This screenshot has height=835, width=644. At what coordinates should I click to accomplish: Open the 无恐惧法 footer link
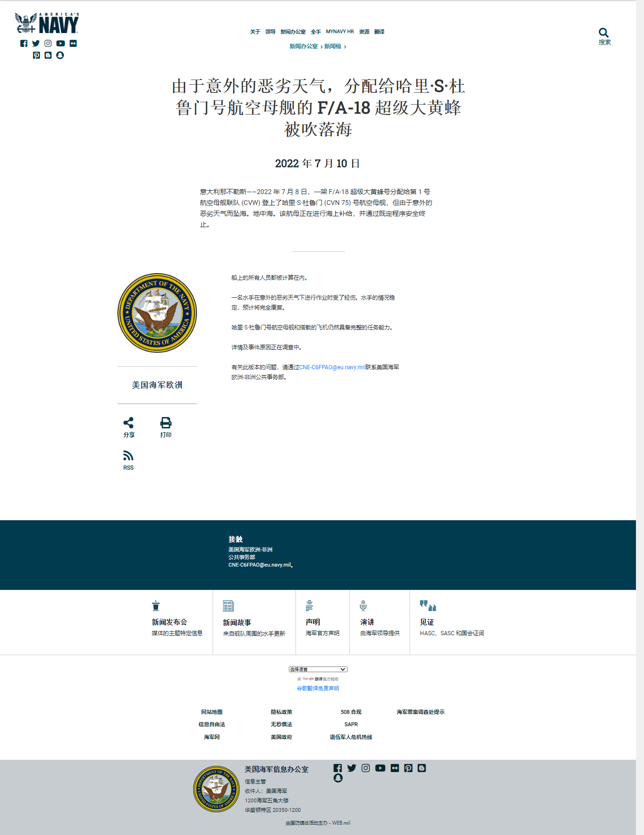[281, 724]
